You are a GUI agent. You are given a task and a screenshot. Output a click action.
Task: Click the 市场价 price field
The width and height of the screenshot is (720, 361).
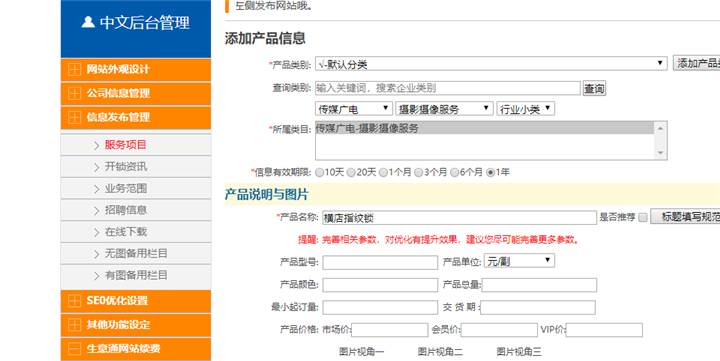(390, 330)
